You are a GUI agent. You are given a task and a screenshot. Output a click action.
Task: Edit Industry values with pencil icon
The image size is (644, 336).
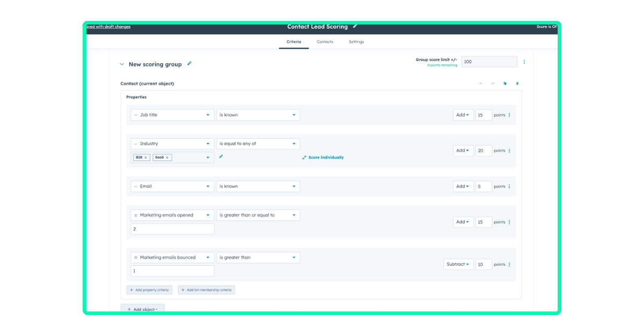pos(221,157)
